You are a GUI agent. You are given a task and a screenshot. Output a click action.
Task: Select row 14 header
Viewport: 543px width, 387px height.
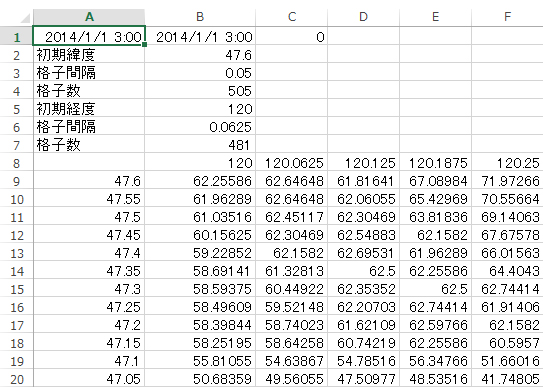pyautogui.click(x=16, y=271)
